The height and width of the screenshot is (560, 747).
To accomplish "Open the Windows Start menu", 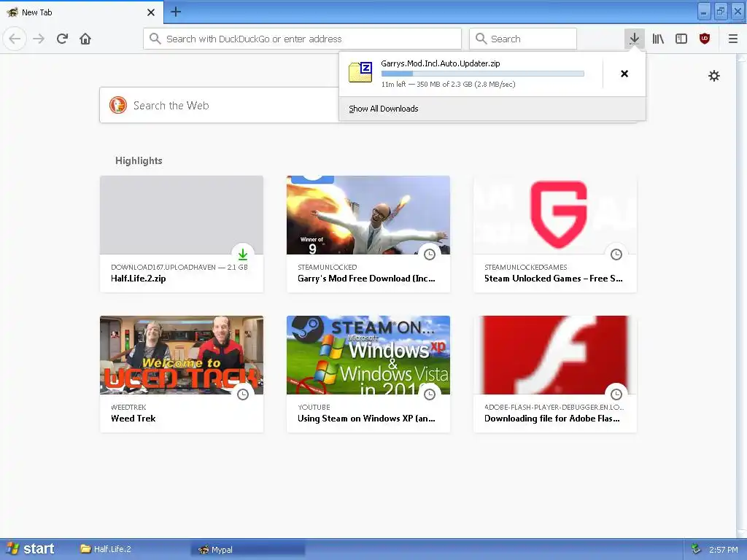I will point(30,549).
